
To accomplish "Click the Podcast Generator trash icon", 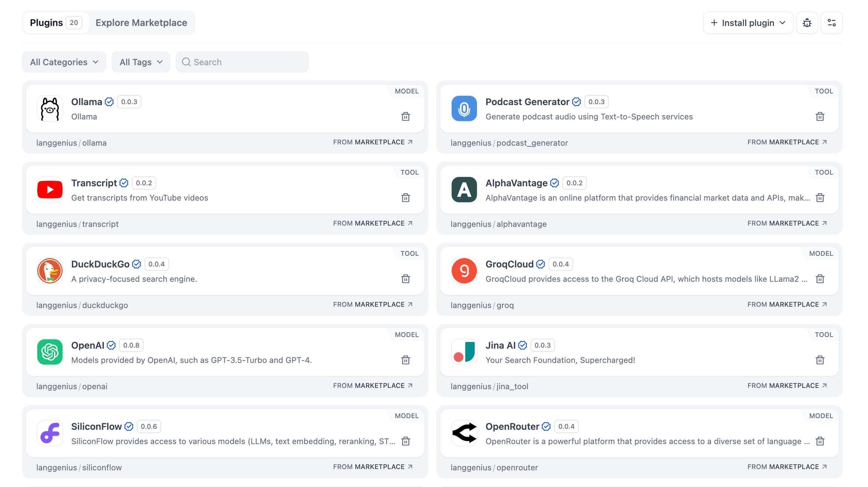I will (820, 116).
